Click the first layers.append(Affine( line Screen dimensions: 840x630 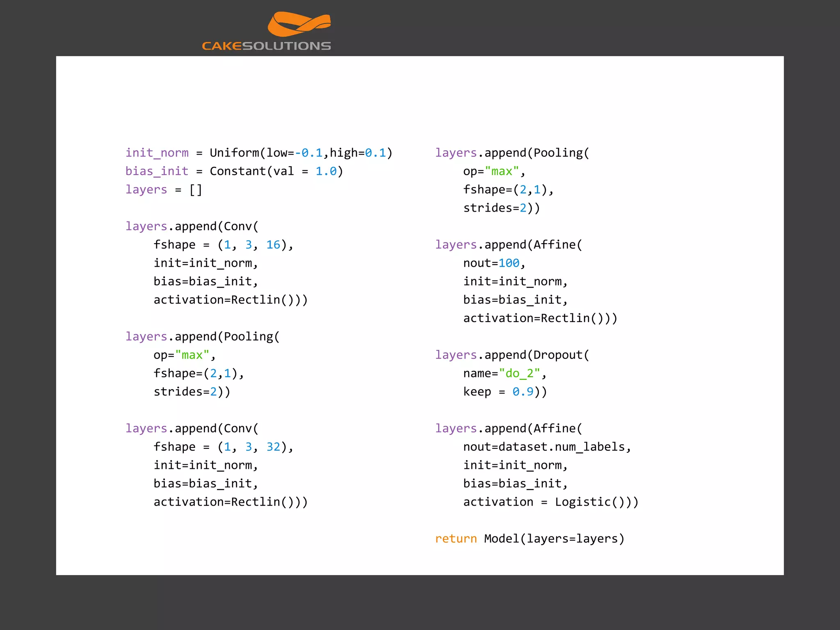click(x=508, y=245)
